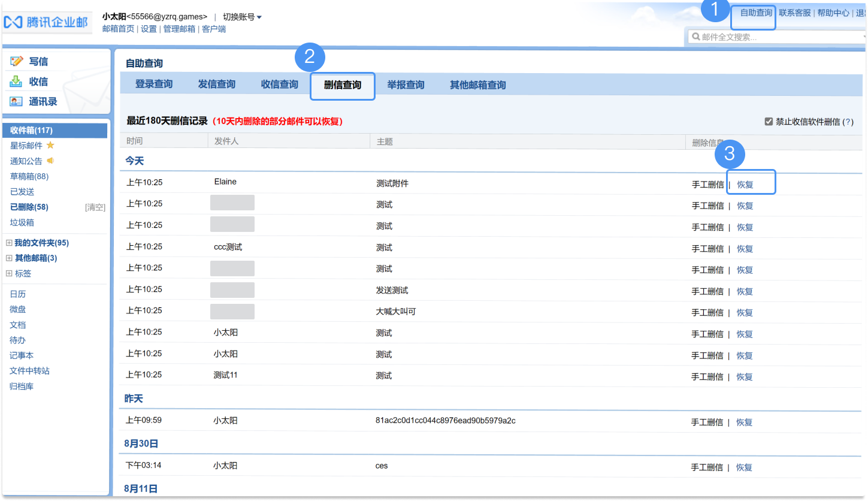This screenshot has height=501, width=868.
Task: Open the 联系客服 link
Action: tap(795, 13)
